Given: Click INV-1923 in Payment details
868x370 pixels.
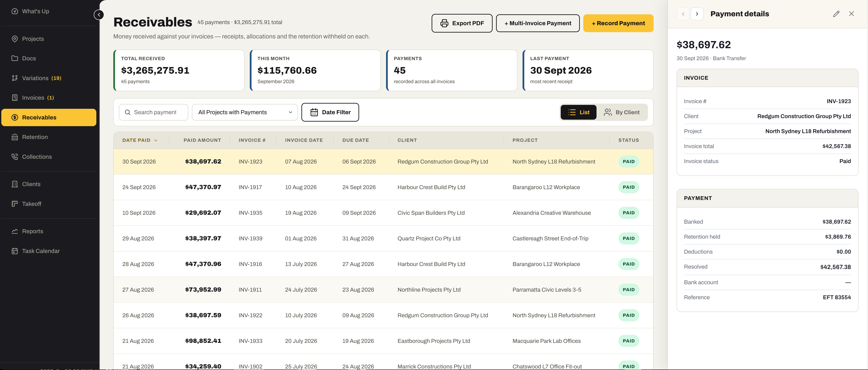Looking at the screenshot, I should coord(839,101).
